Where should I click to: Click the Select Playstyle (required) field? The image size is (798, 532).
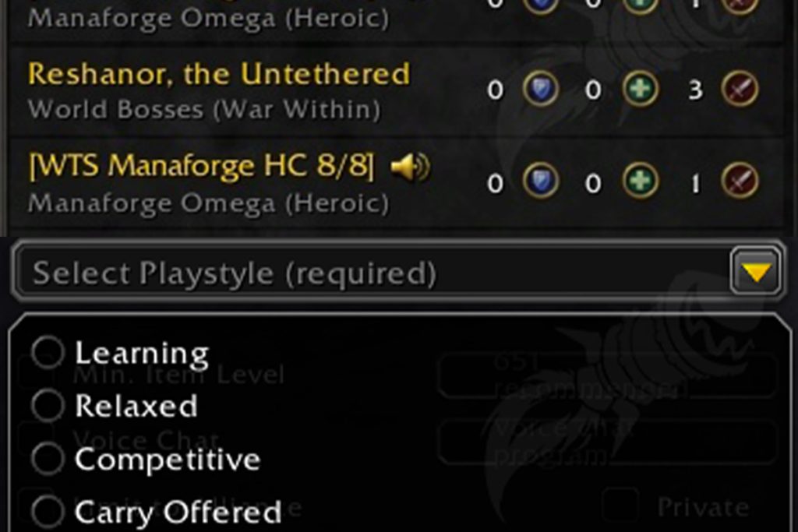pyautogui.click(x=398, y=272)
